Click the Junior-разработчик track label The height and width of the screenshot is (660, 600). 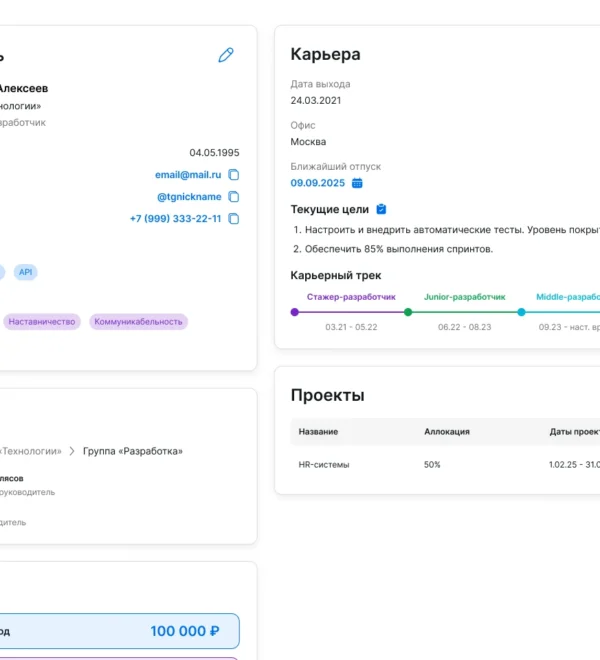tap(464, 297)
